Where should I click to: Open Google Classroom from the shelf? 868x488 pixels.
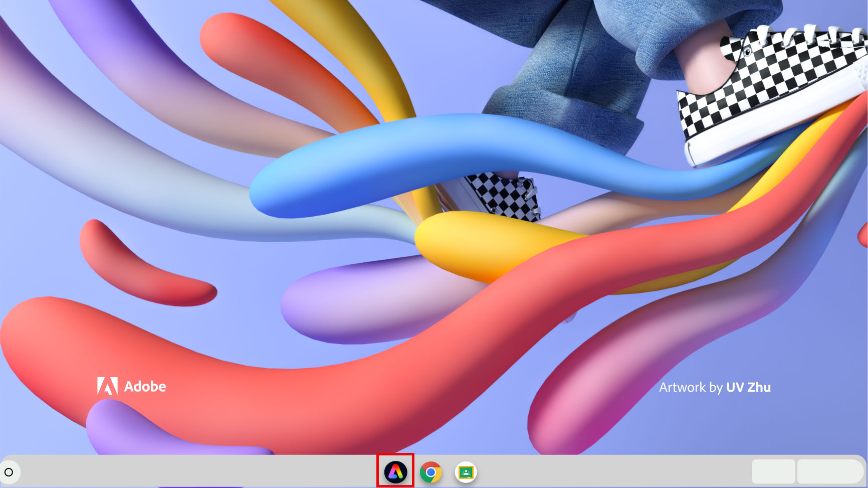point(466,472)
